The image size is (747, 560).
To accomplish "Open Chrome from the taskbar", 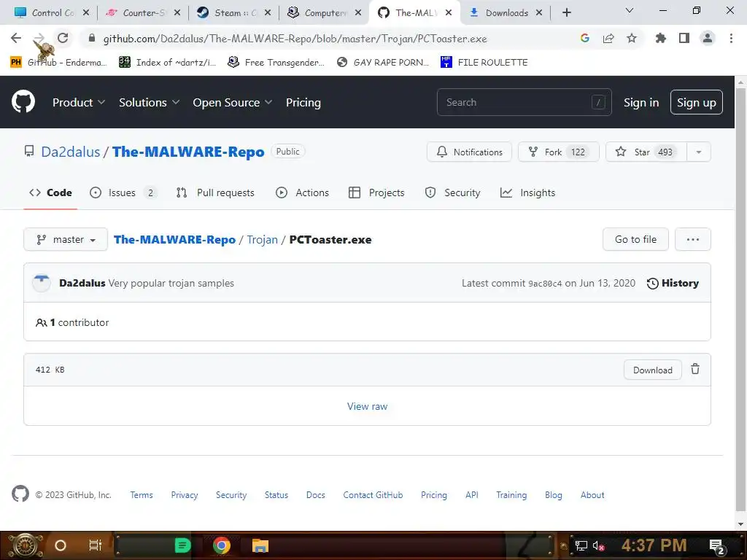I will coord(222,545).
